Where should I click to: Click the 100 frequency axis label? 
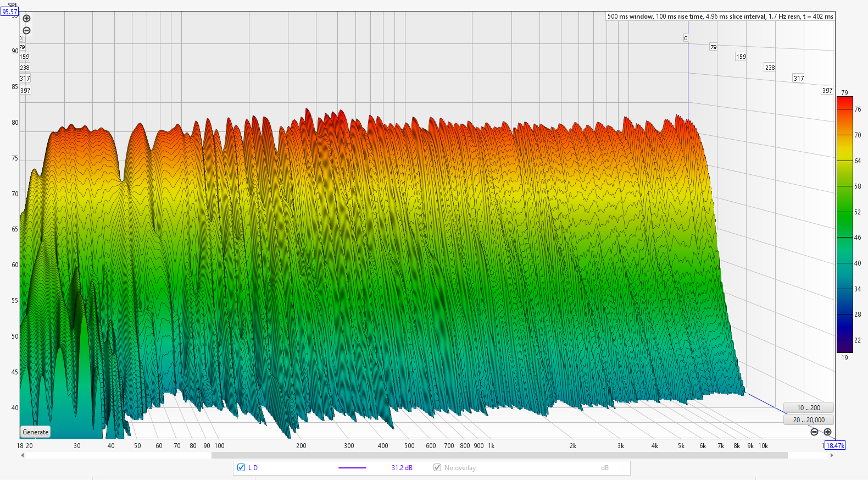tap(219, 446)
